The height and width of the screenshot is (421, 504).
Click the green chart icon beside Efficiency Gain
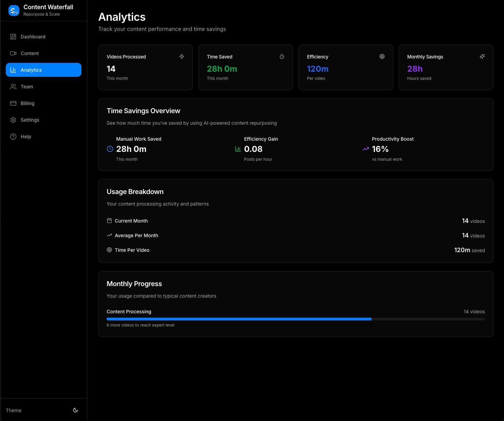coord(238,149)
